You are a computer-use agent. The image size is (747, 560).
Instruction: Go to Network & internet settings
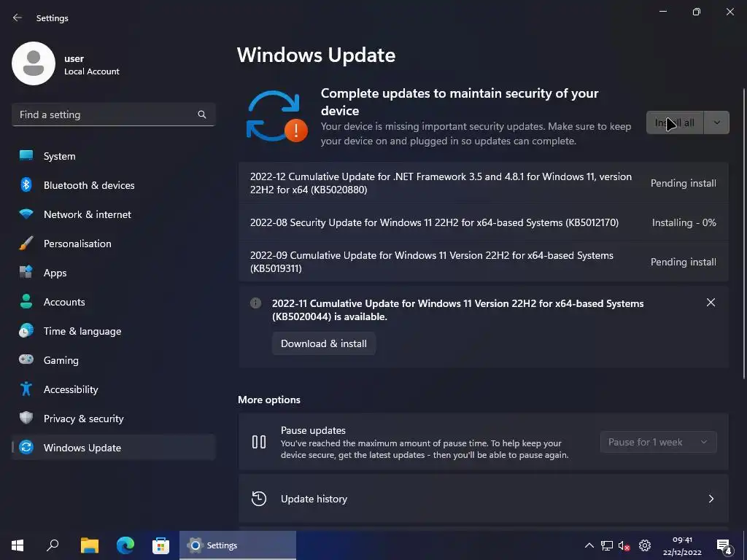pyautogui.click(x=114, y=214)
